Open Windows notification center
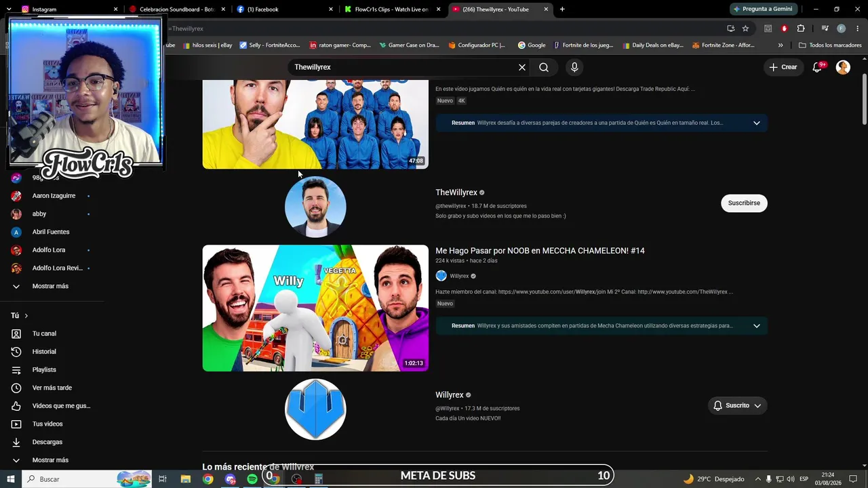The height and width of the screenshot is (488, 868). 853,479
